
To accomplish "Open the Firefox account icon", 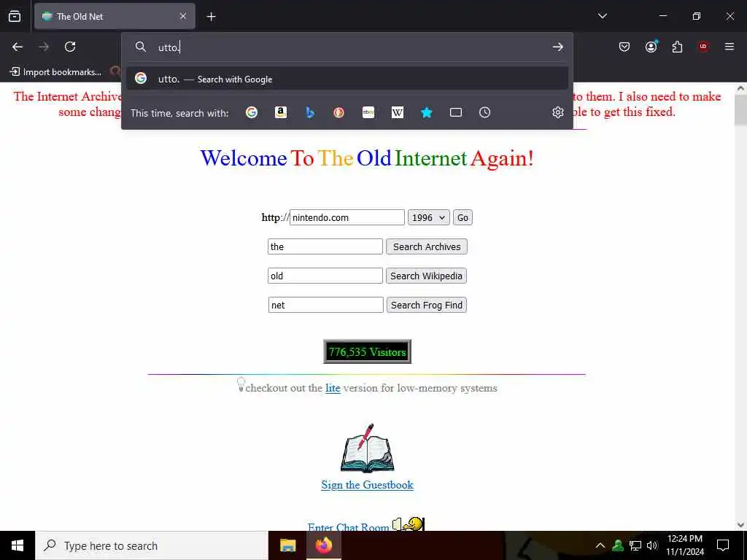I will [x=651, y=47].
